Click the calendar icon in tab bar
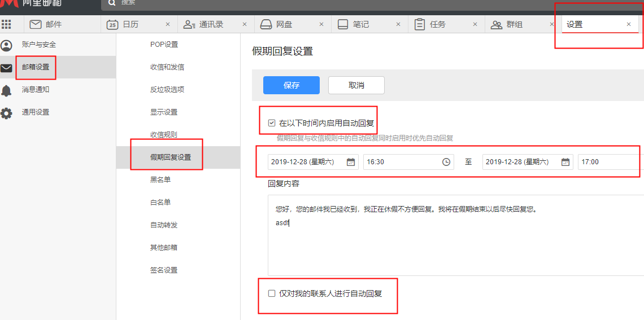The width and height of the screenshot is (644, 320). click(x=112, y=24)
